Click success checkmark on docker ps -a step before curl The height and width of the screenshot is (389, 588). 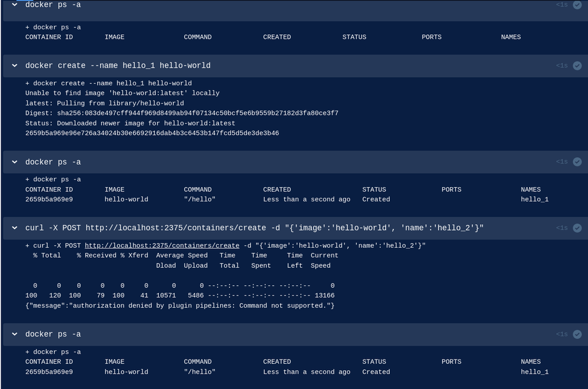point(577,162)
